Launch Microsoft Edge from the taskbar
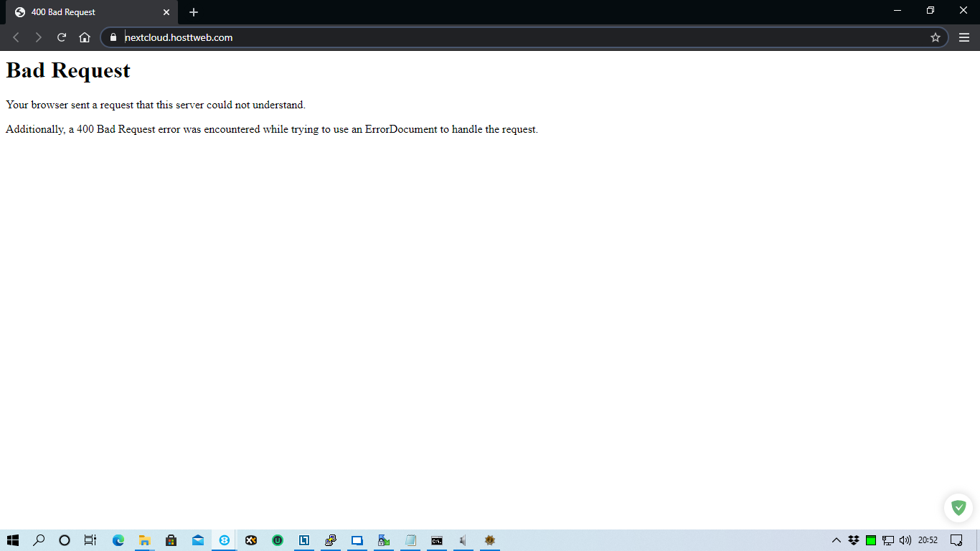 117,540
